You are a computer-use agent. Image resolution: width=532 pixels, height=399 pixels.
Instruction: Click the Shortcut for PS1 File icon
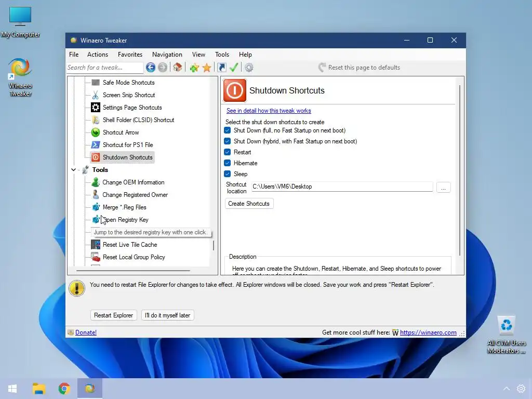96,145
